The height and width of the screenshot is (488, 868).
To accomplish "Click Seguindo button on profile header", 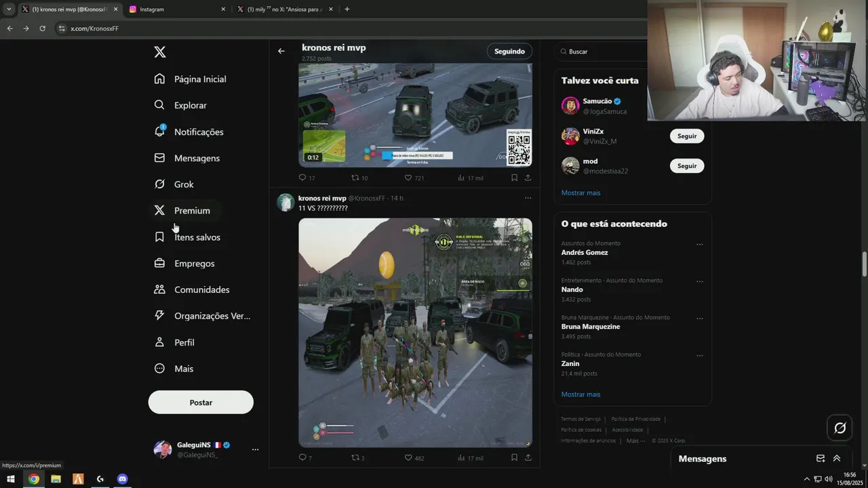I will point(509,52).
